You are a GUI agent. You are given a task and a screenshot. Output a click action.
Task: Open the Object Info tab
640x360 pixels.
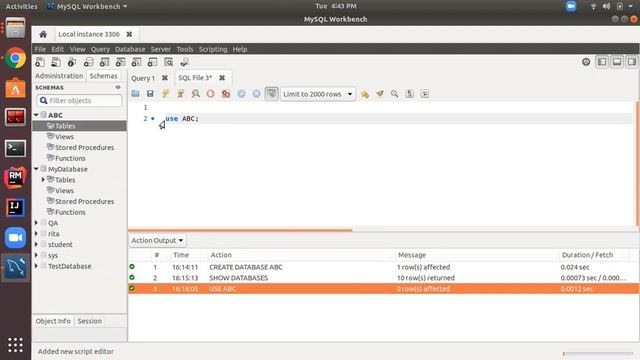tap(53, 321)
